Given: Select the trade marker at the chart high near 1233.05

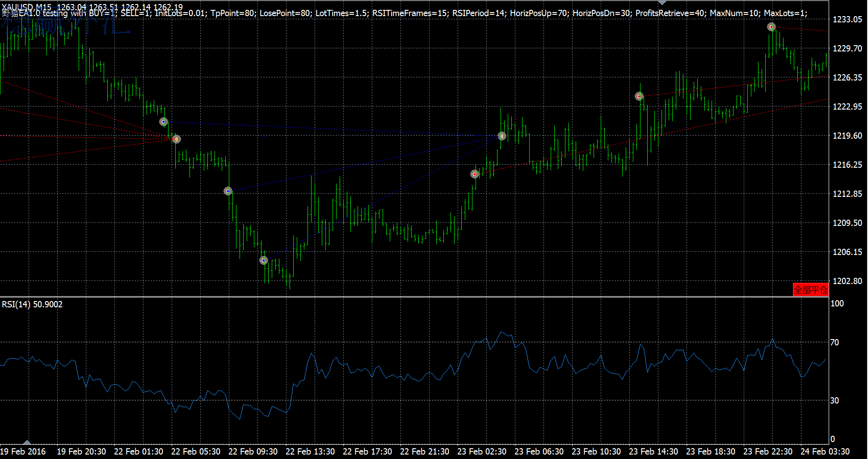Looking at the screenshot, I should (771, 27).
